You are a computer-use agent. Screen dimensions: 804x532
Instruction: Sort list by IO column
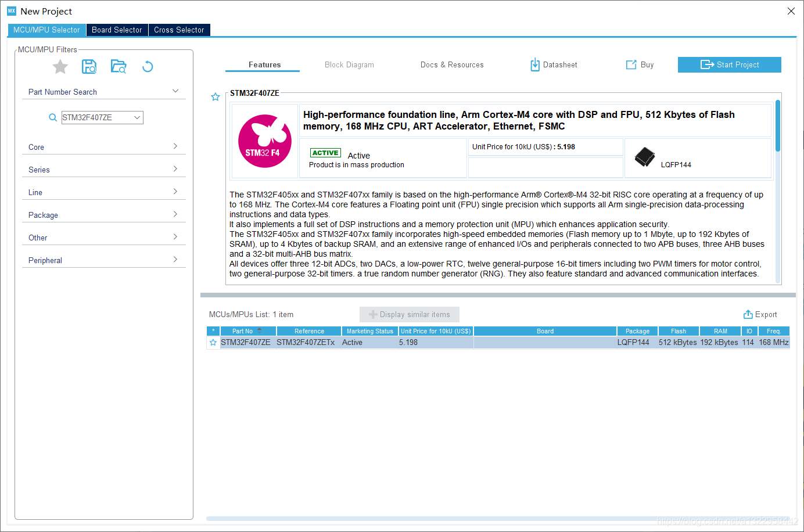[749, 331]
